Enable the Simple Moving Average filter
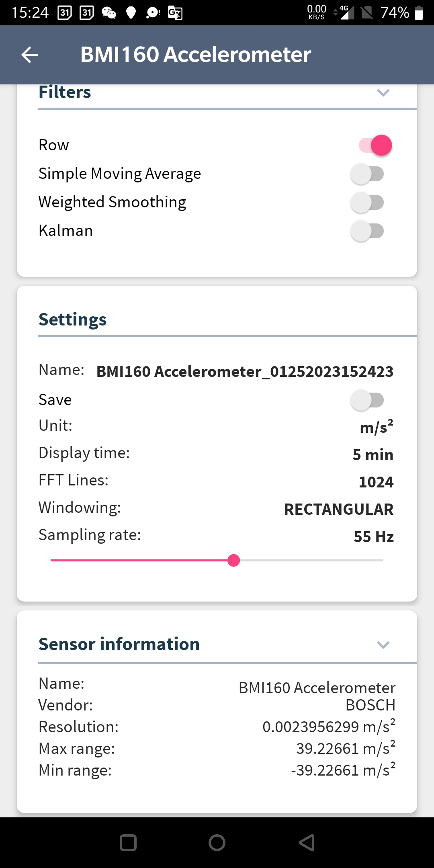This screenshot has height=868, width=434. point(367,174)
